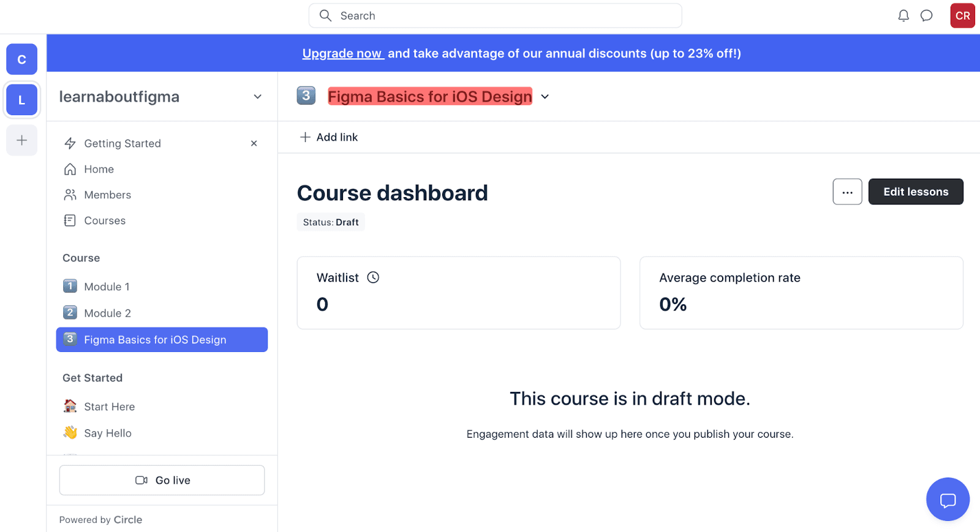980x532 pixels.
Task: Click the Members people icon
Action: 70,195
